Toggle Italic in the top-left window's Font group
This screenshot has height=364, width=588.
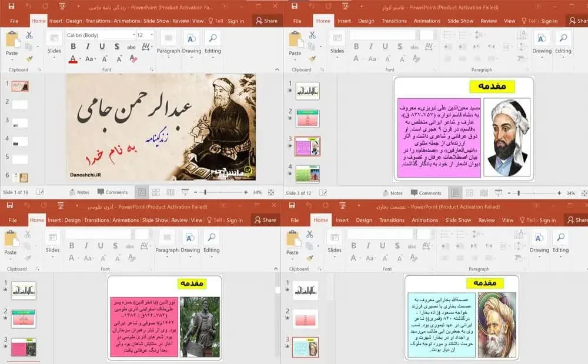88,46
